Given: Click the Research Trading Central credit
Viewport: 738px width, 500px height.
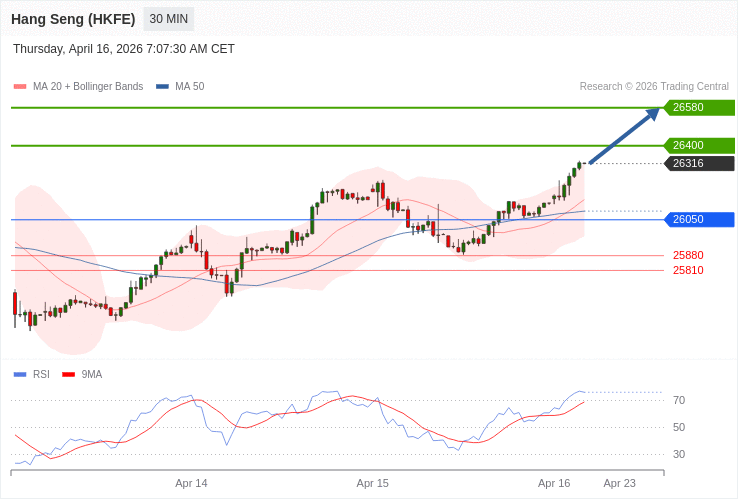Looking at the screenshot, I should [654, 87].
